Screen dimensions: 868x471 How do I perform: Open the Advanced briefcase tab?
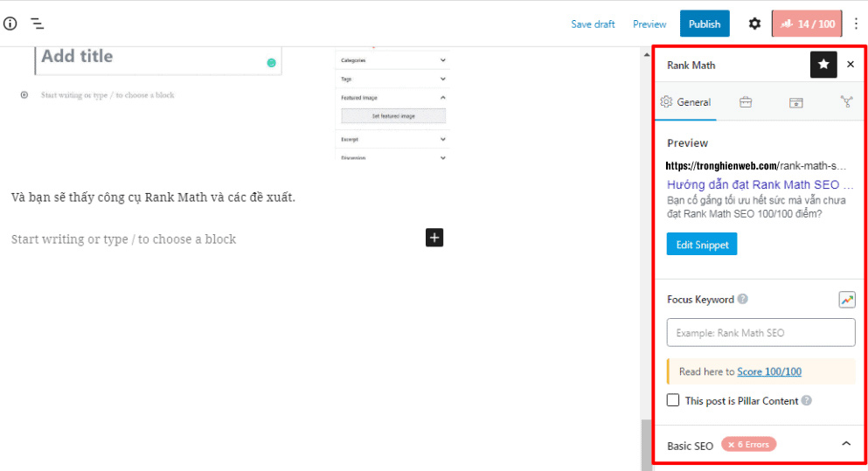tap(746, 102)
